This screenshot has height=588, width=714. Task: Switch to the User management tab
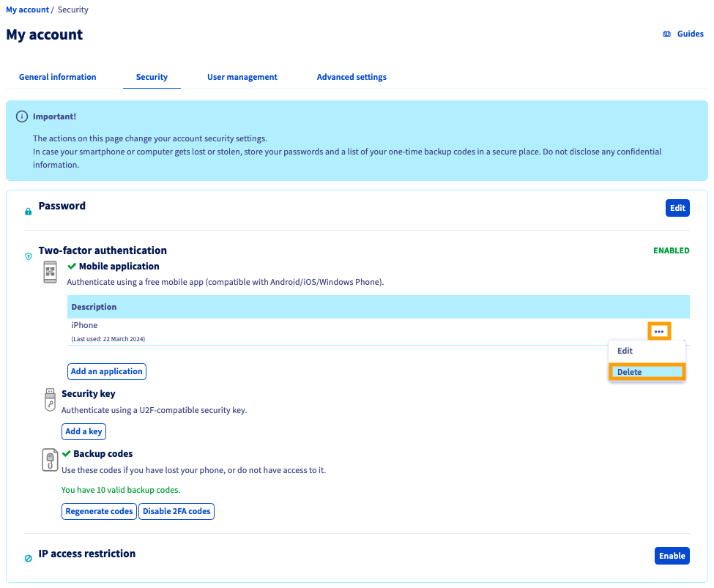tap(242, 77)
